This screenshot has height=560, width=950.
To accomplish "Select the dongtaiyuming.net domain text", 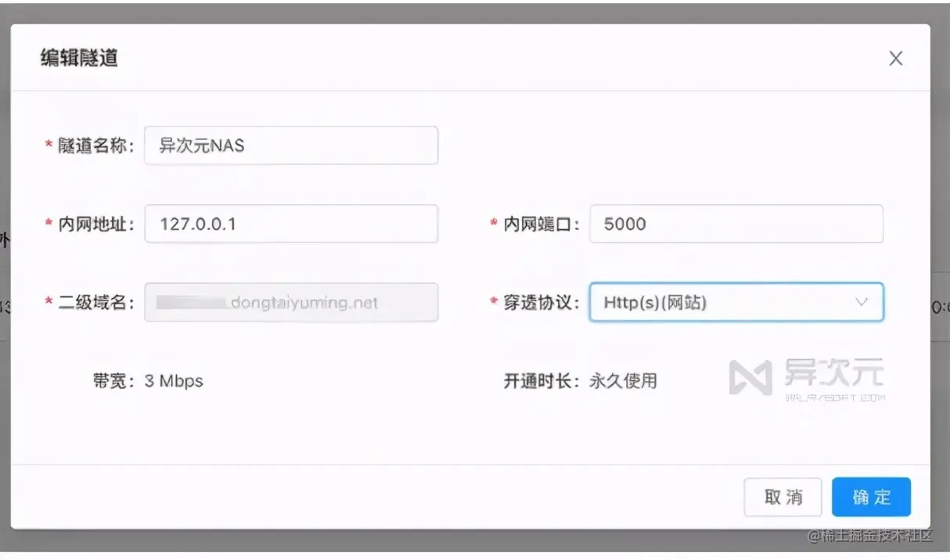I will tap(305, 302).
